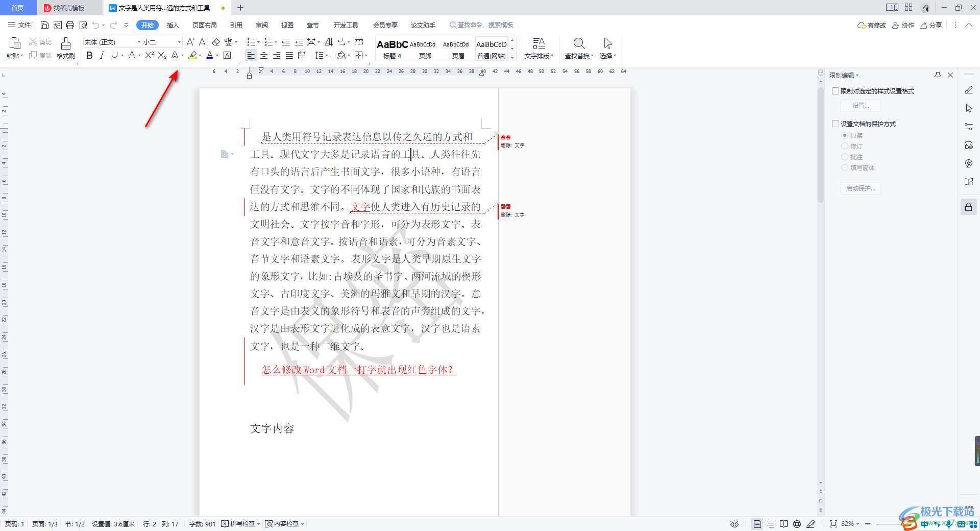The image size is (980, 531).
Task: Apply the character border icon
Action: pos(228,55)
